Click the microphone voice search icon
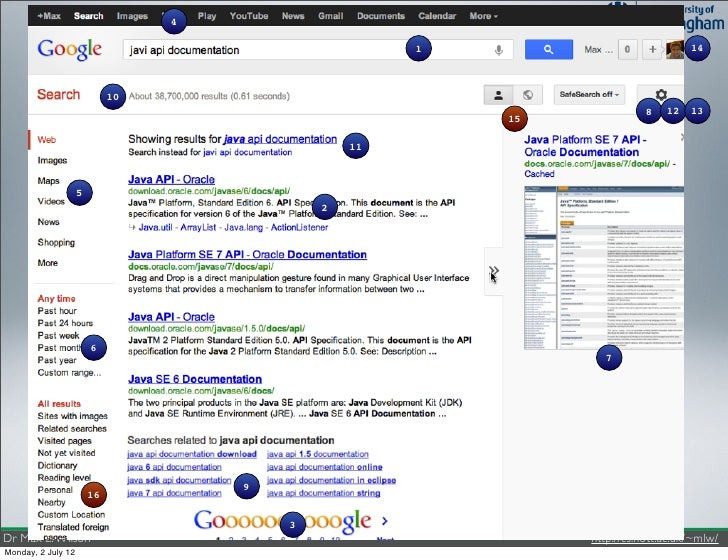 coord(499,50)
